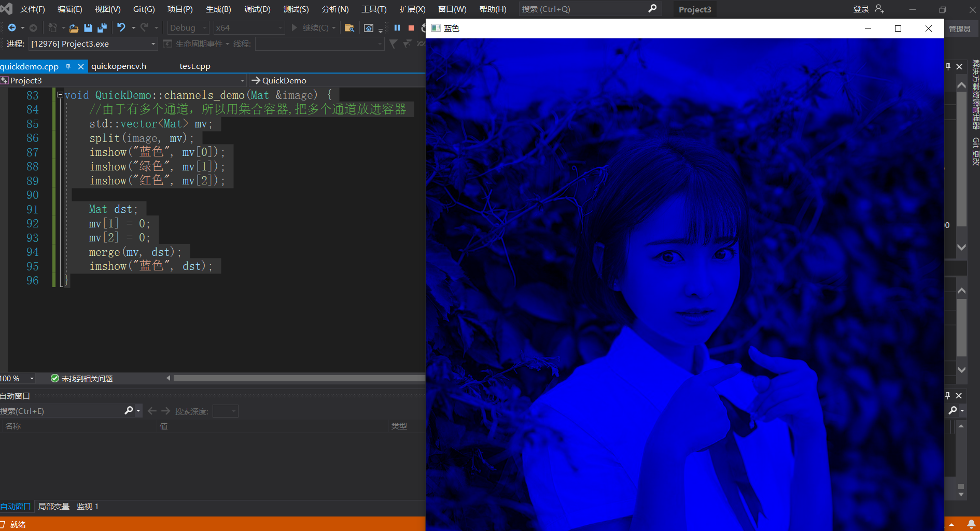Image resolution: width=980 pixels, height=531 pixels.
Task: Click the 管理员 button
Action: pos(960,29)
